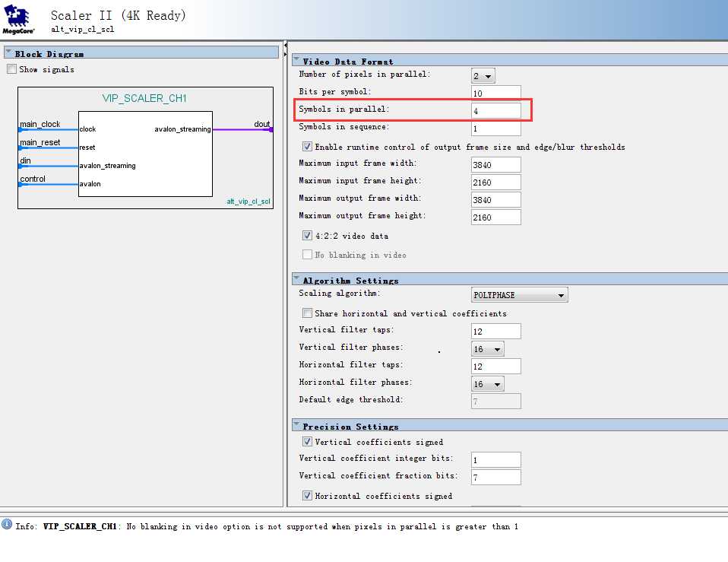This screenshot has width=728, height=562.
Task: Toggle runtime control of output frame size
Action: tap(307, 147)
